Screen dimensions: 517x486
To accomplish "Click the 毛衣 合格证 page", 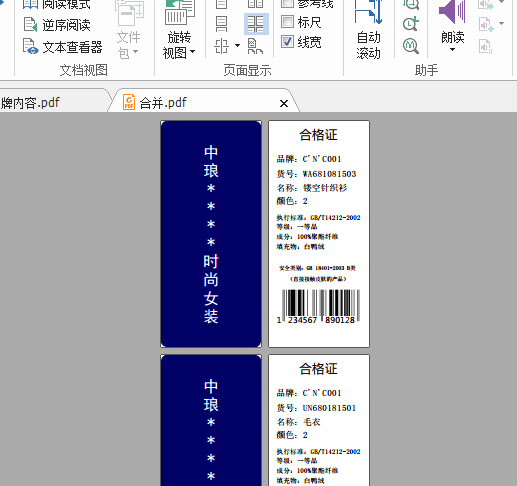I will 319,420.
